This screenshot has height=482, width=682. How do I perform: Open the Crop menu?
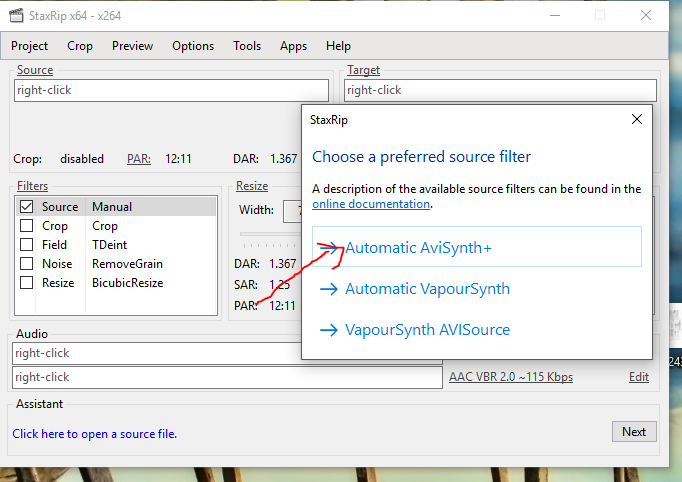(80, 46)
